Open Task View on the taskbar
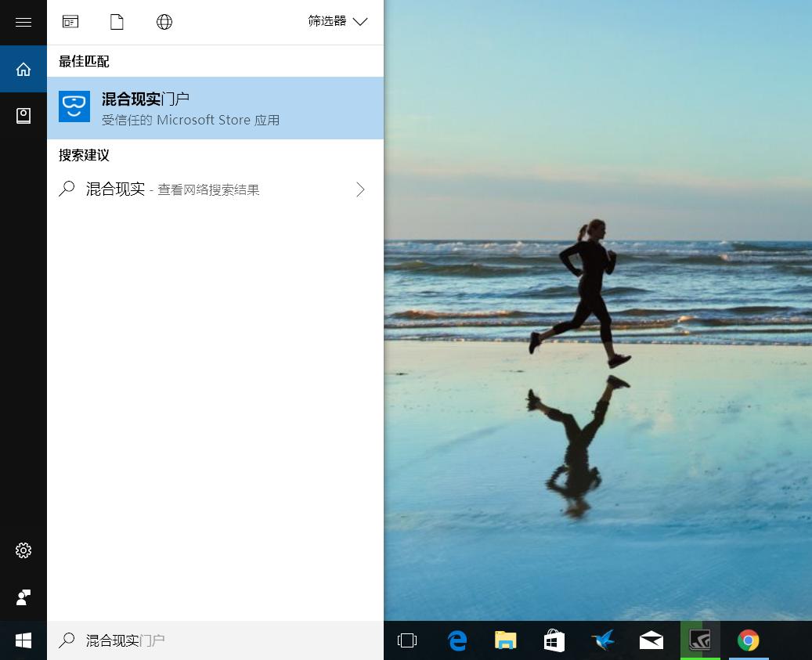812x660 pixels. click(407, 640)
